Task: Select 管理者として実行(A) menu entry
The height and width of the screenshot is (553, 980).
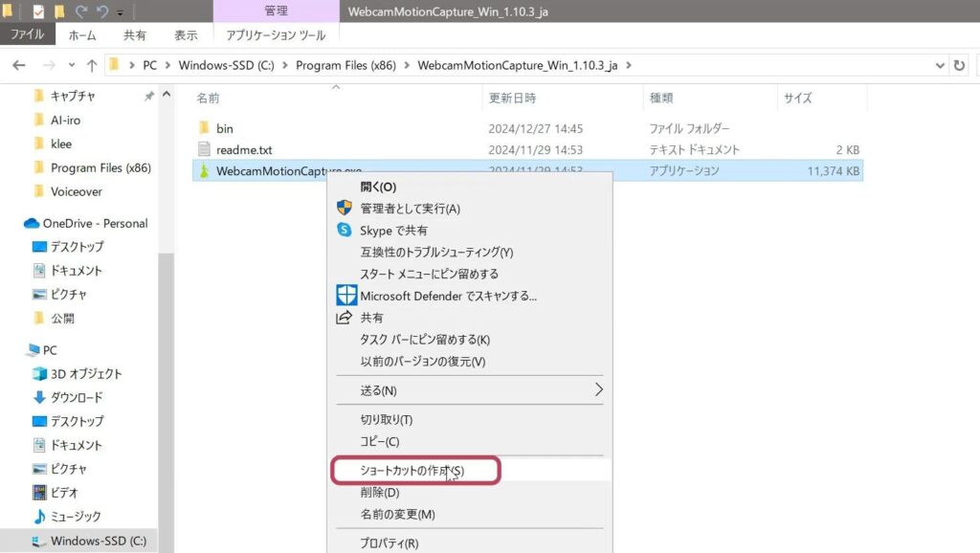Action: coord(410,209)
